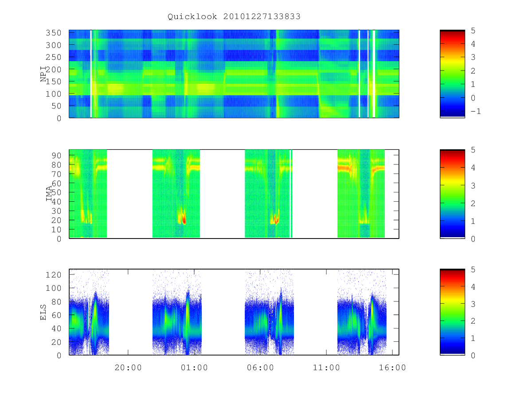Click the IMA panel color scale bar
The width and height of the screenshot is (532, 399).
pos(452,194)
